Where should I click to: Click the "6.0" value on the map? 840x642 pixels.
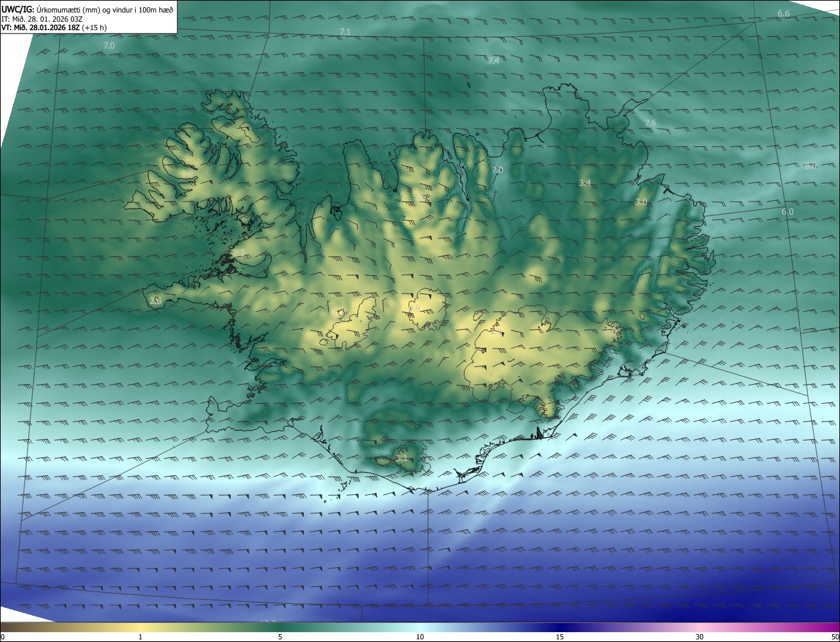[787, 211]
